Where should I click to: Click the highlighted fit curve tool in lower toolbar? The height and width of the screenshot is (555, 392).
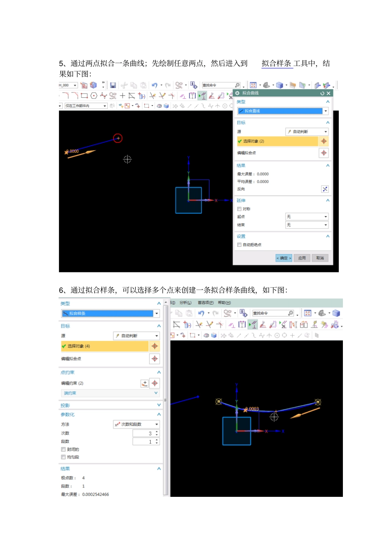(253, 325)
